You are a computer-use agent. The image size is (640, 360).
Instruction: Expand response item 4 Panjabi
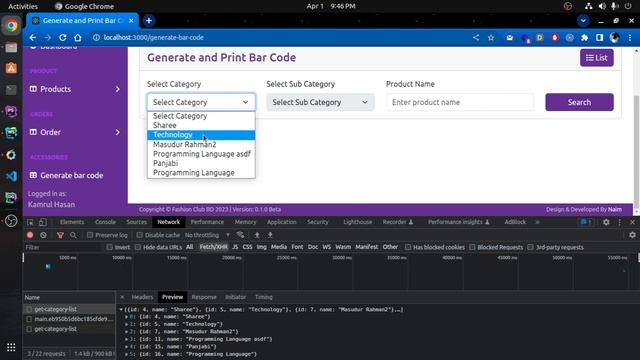click(x=127, y=347)
